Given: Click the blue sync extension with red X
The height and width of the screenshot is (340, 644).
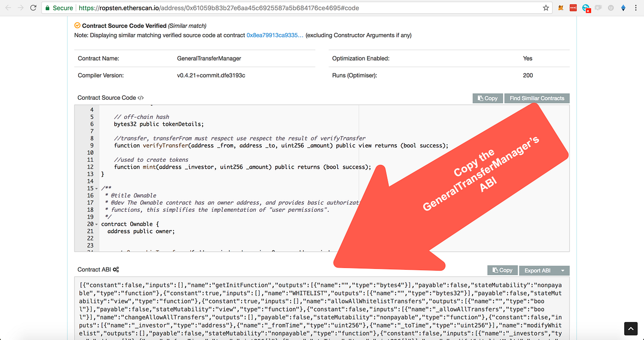Looking at the screenshot, I should pos(586,8).
